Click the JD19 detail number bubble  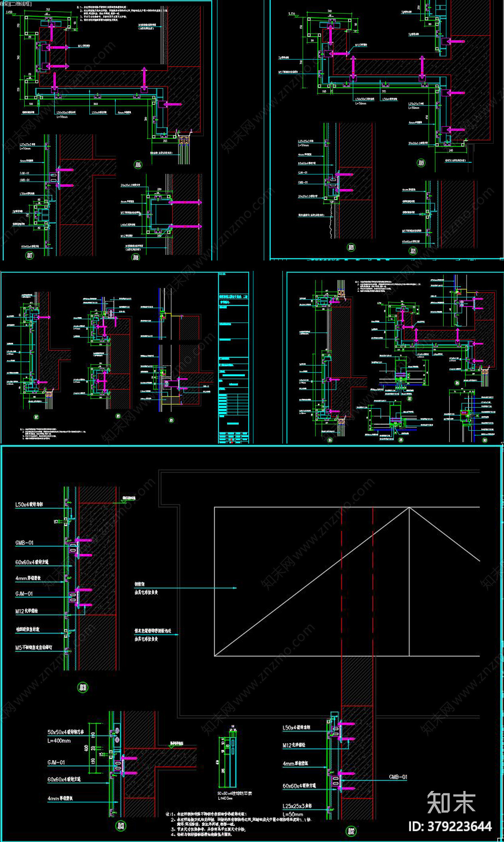(421, 163)
